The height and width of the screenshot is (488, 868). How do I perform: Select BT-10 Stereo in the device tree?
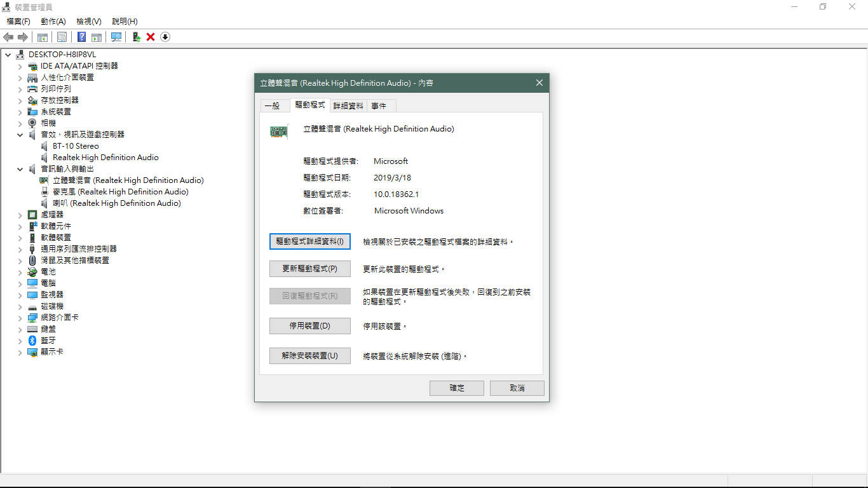coord(76,146)
